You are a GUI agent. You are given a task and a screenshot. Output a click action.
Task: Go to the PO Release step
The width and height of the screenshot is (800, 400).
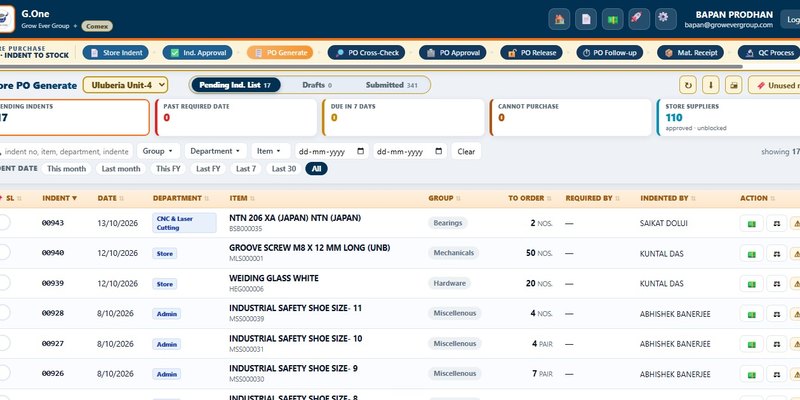tap(531, 53)
